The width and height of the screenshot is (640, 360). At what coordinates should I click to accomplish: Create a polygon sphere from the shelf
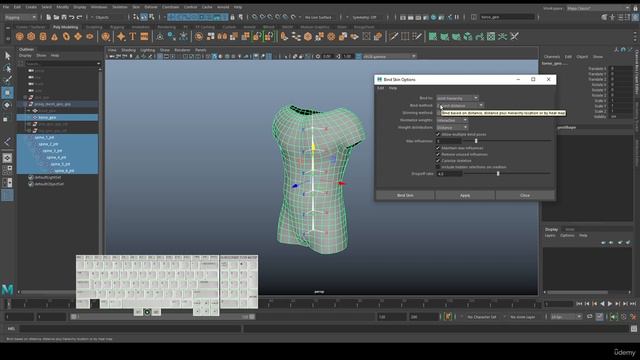coord(19,37)
